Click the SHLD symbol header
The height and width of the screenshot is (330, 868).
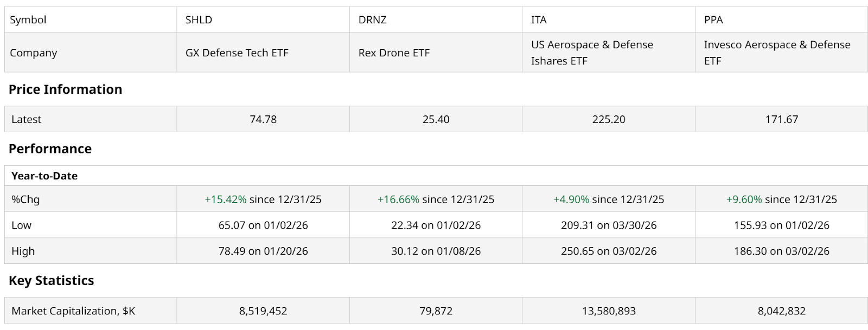(199, 20)
